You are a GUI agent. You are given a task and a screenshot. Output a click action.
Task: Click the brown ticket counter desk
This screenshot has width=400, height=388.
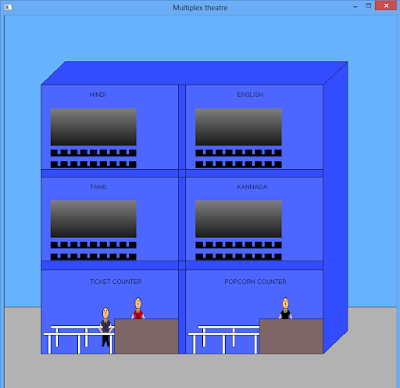coord(146,336)
